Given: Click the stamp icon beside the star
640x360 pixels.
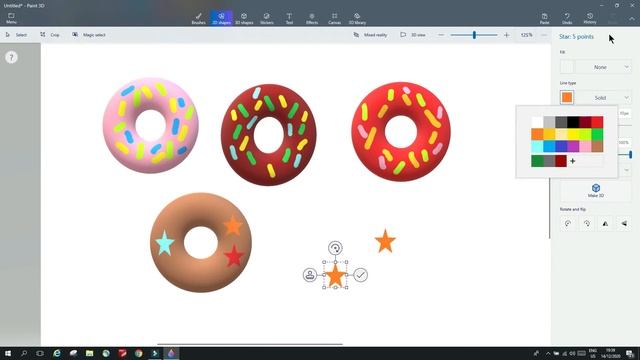Looking at the screenshot, I should coord(310,275).
